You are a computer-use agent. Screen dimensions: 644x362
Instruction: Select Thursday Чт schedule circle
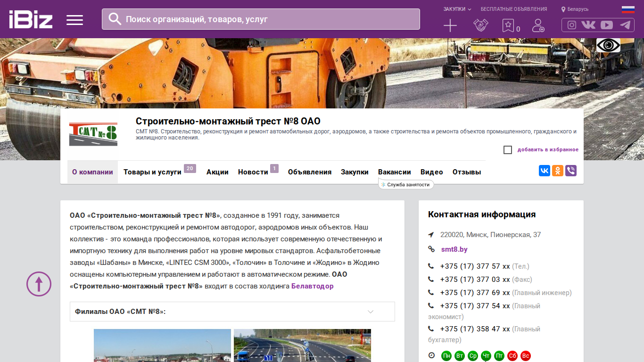(486, 356)
